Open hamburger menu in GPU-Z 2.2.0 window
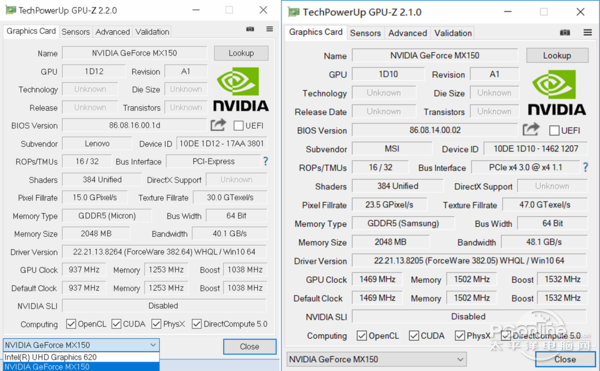This screenshot has height=371, width=600. click(270, 29)
